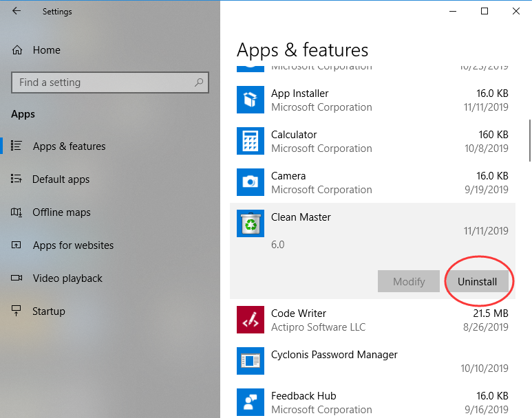This screenshot has width=532, height=418.
Task: Click the App Installer package icon
Action: 251,100
